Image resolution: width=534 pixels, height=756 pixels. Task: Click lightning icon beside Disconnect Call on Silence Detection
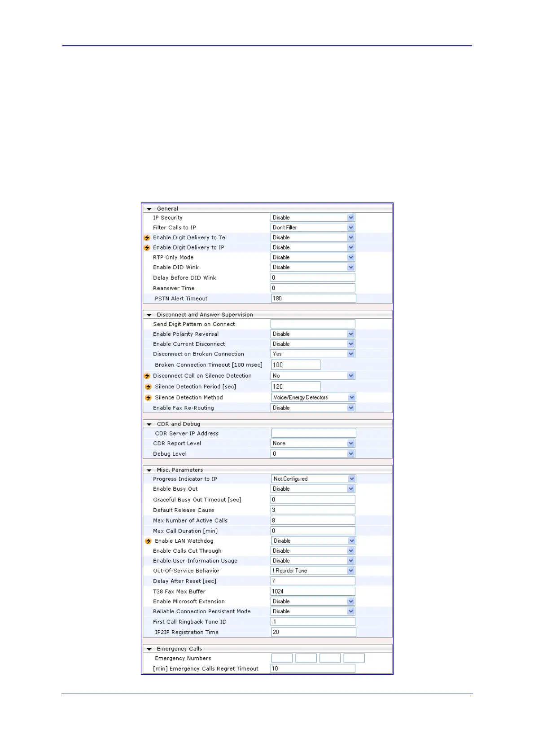tap(147, 376)
